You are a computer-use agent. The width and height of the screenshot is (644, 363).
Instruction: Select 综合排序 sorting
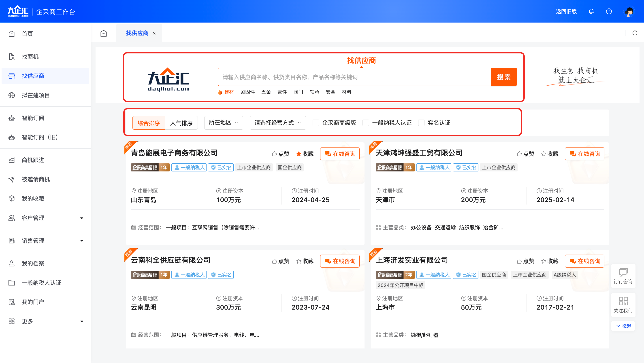coord(149,123)
